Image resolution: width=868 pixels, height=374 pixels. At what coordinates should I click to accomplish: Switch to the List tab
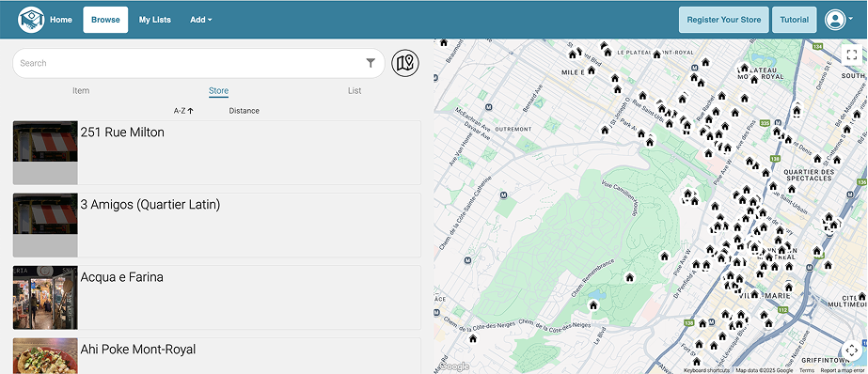(x=355, y=91)
